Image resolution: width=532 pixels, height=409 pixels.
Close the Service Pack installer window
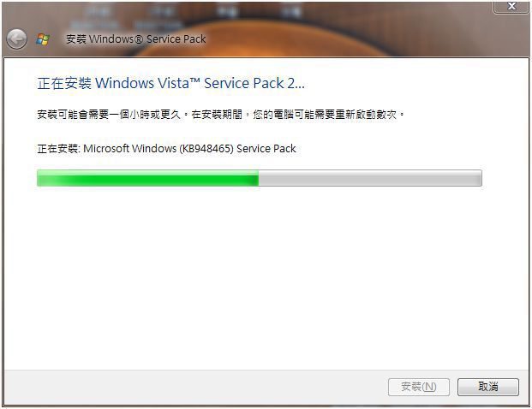(x=511, y=6)
